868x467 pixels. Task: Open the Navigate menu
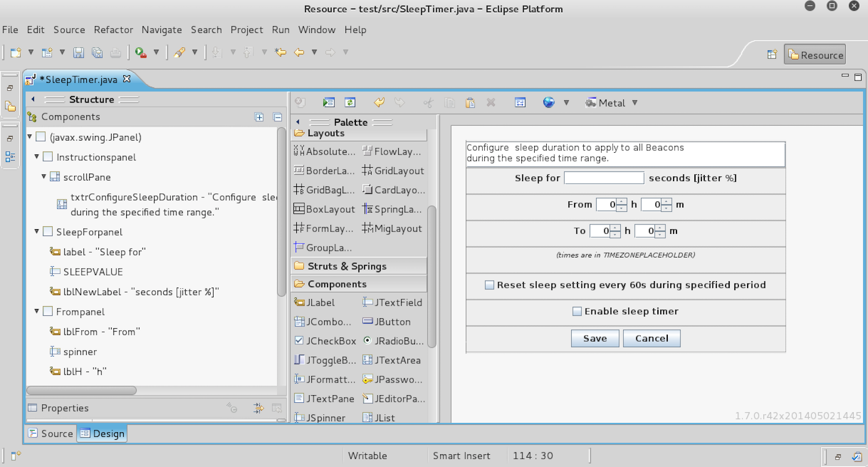161,30
